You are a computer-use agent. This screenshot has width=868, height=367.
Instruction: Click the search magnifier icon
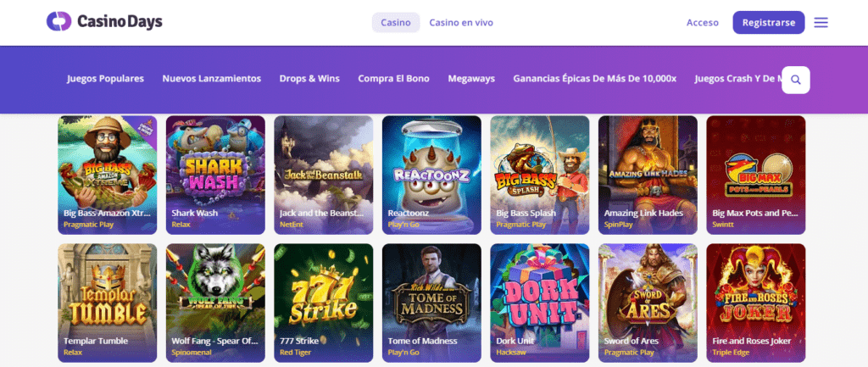coord(795,80)
